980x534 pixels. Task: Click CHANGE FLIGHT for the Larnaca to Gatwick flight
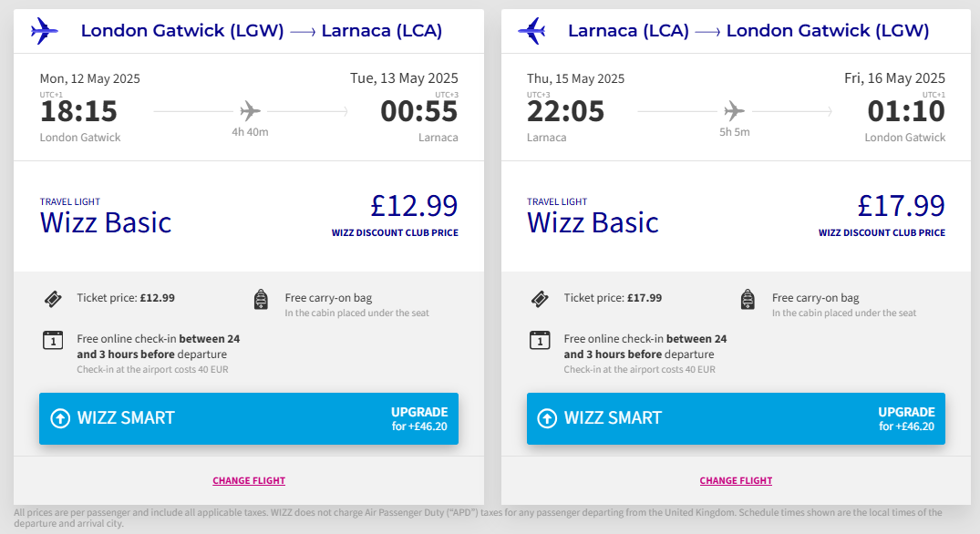tap(736, 480)
